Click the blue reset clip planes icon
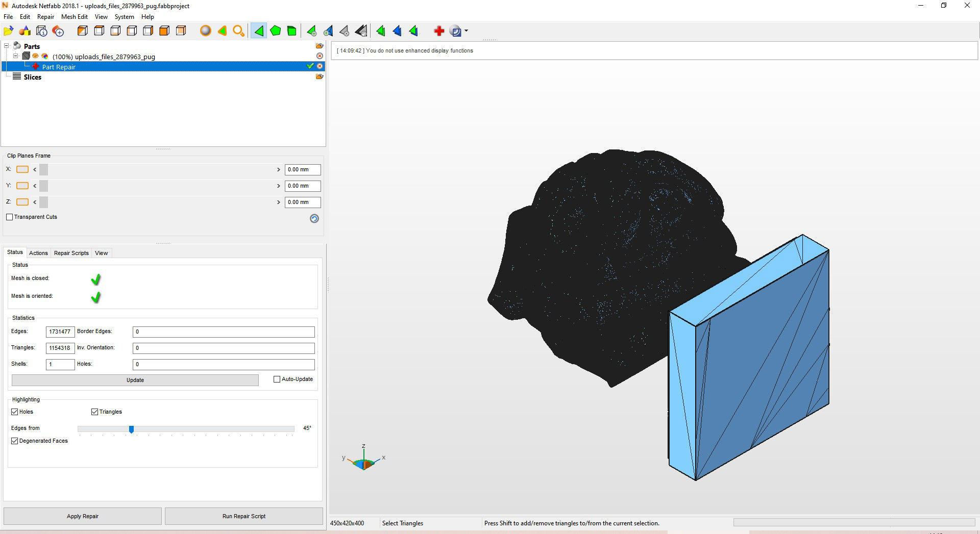Viewport: 980px width, 534px height. (x=314, y=218)
